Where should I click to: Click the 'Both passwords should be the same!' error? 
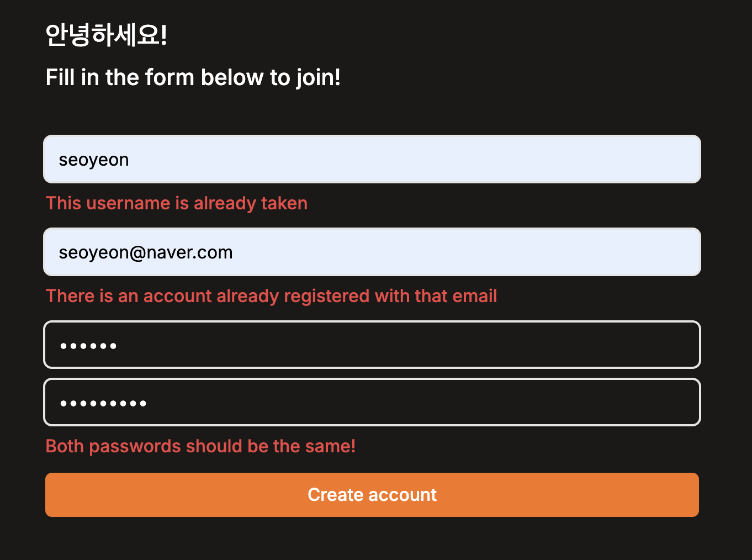(200, 446)
